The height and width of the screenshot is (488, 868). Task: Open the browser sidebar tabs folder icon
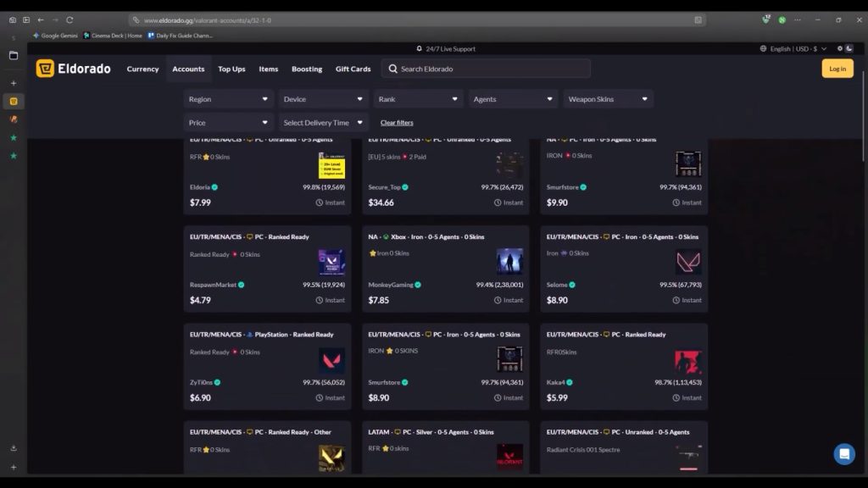(14, 55)
